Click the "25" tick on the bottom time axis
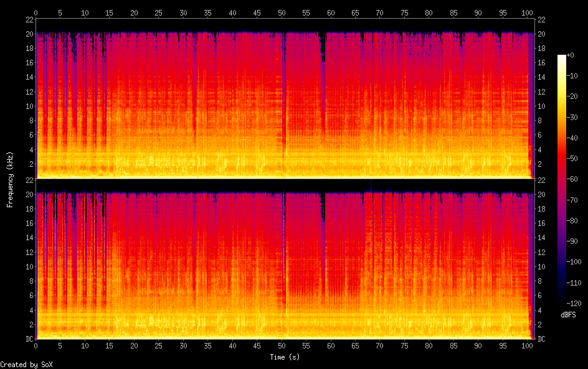 159,346
